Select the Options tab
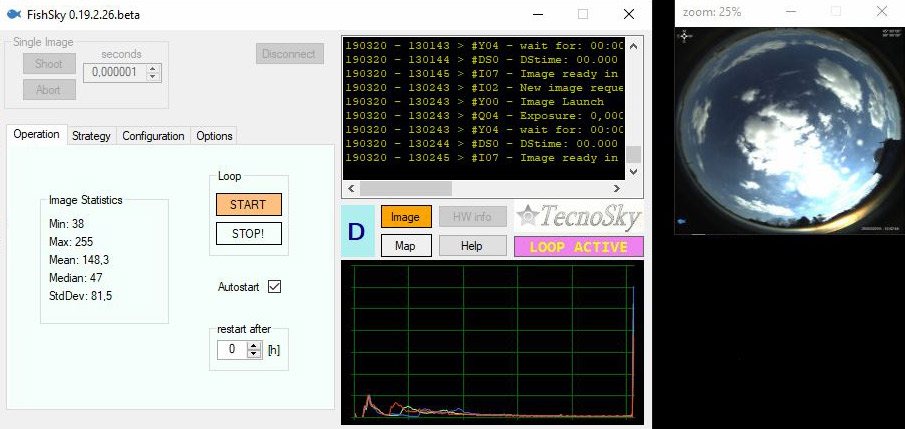905x429 pixels. point(214,136)
